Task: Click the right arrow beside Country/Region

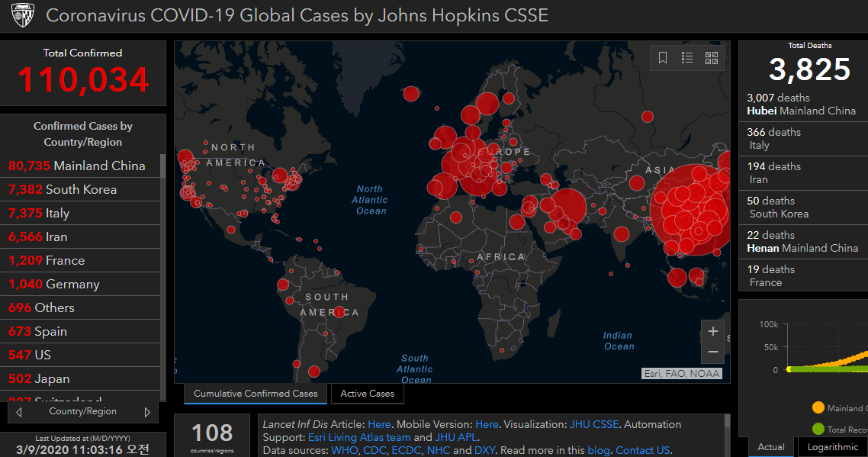Action: [x=147, y=412]
